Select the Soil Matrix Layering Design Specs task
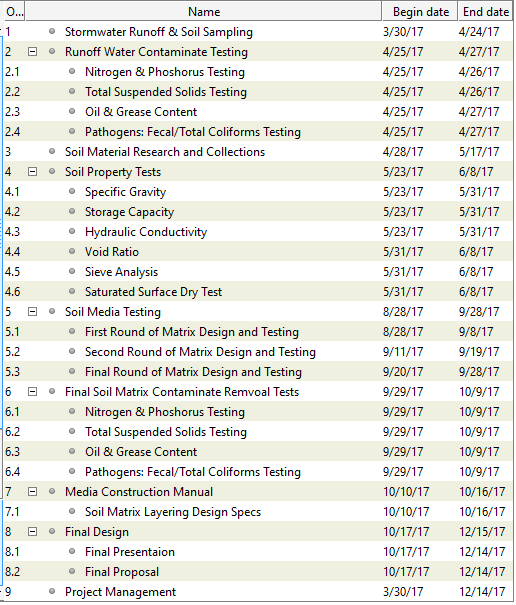Screen dimensions: 516x605 pyautogui.click(x=173, y=512)
